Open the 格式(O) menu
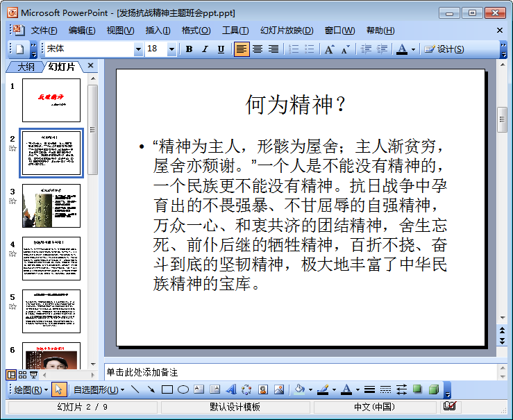Screen dimensions: 513x420 (x=196, y=31)
